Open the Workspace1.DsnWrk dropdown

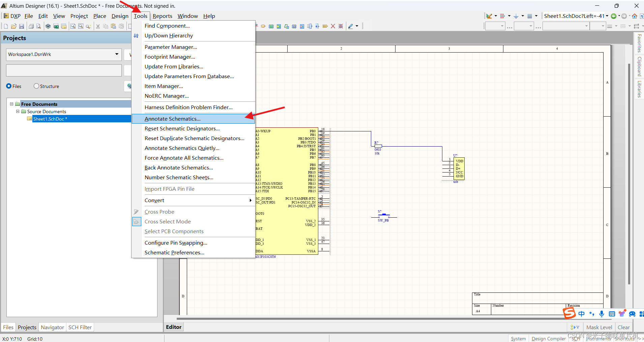tap(117, 54)
